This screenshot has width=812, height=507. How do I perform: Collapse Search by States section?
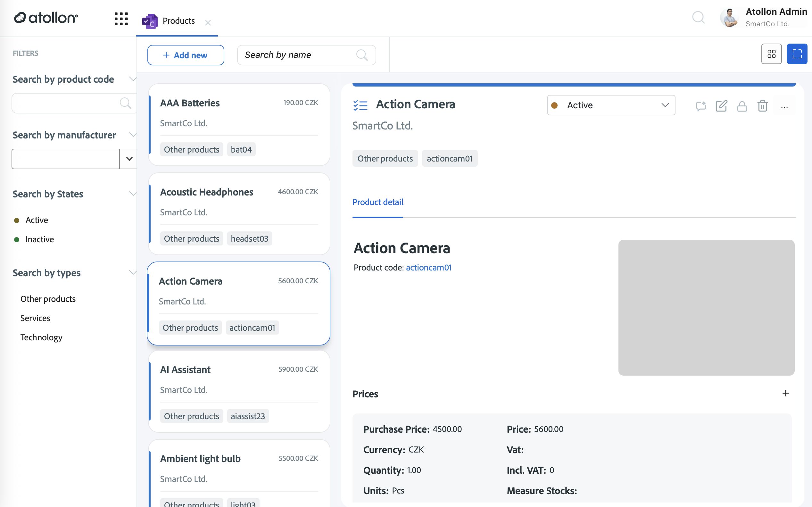132,194
